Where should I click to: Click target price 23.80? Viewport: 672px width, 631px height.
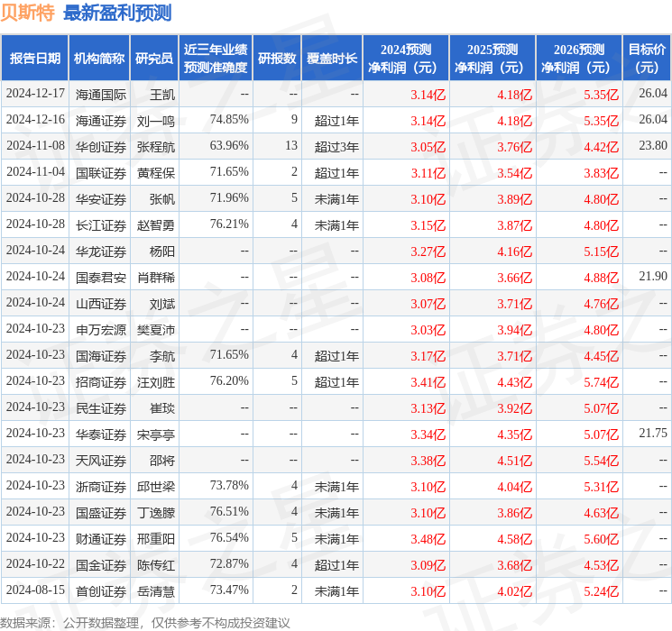coord(653,145)
